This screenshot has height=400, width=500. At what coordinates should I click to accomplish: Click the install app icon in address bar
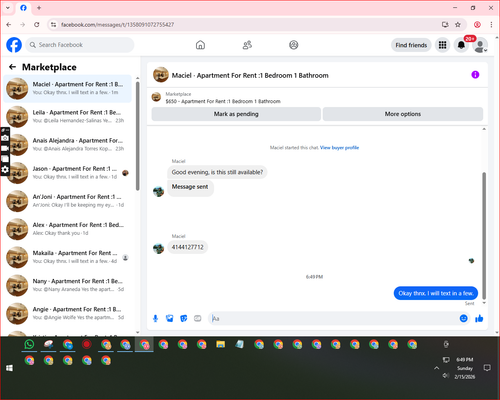[x=445, y=24]
